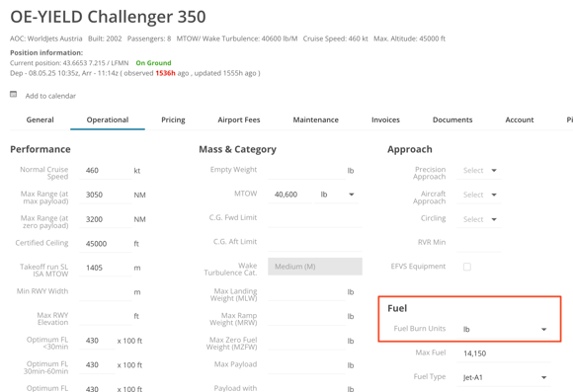This screenshot has height=392, width=573.
Task: Click the Add to calendar link
Action: point(50,96)
